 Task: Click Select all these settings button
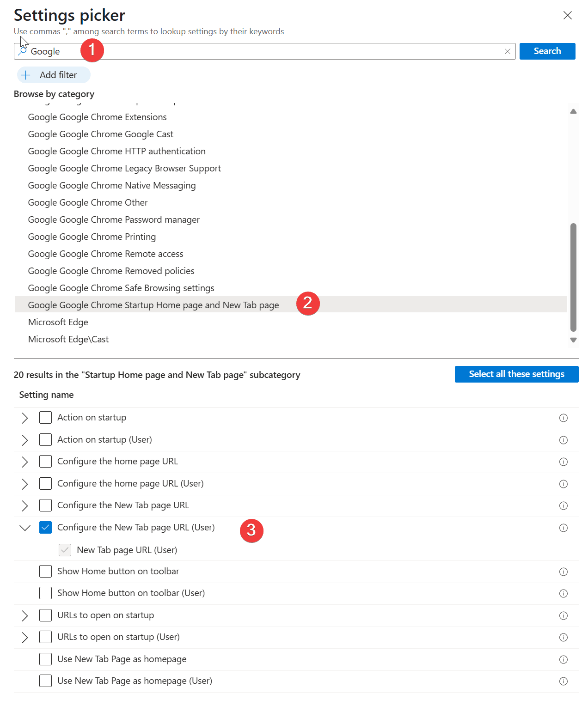click(517, 374)
